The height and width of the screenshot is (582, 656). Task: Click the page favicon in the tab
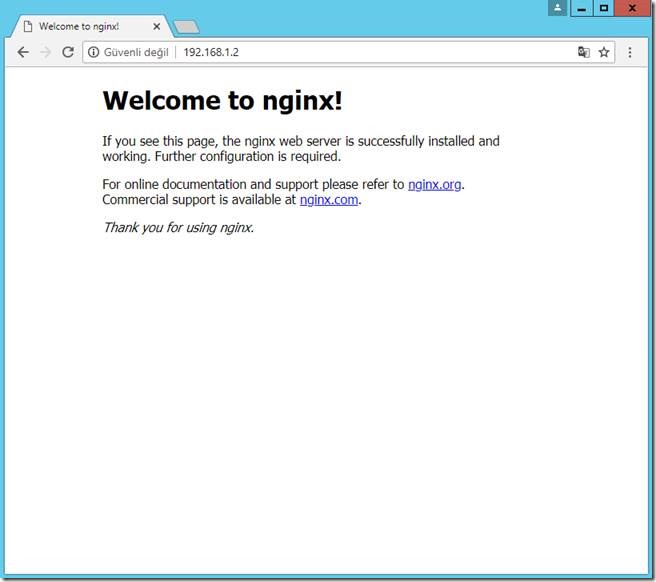coord(28,27)
